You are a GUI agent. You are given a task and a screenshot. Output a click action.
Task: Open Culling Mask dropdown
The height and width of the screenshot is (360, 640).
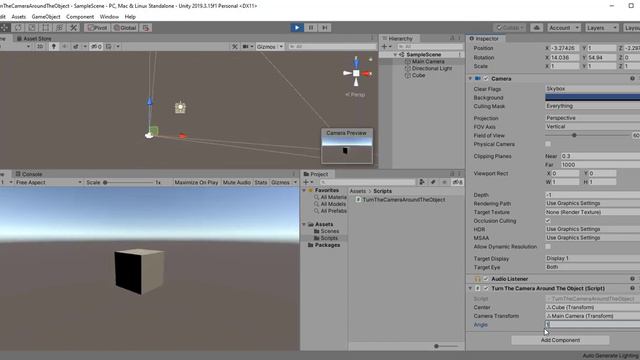pyautogui.click(x=592, y=106)
